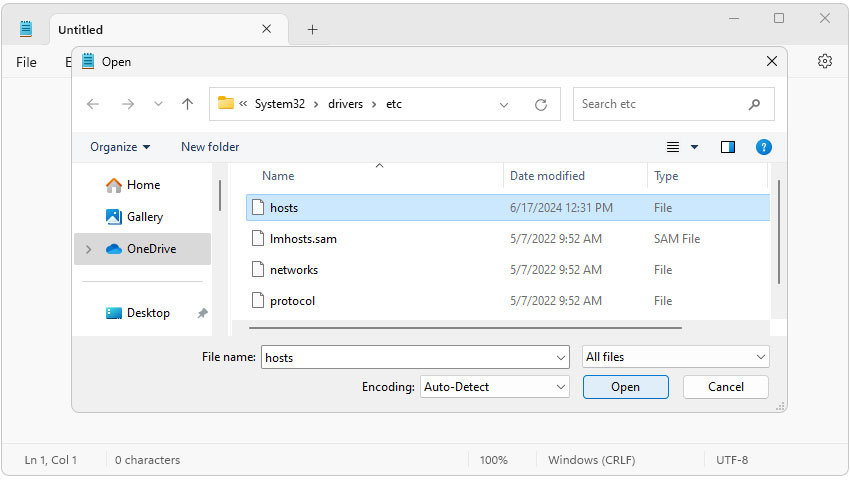Screen dimensions: 850x480
Task: Click the navigation pane scrollbar
Action: [220, 195]
